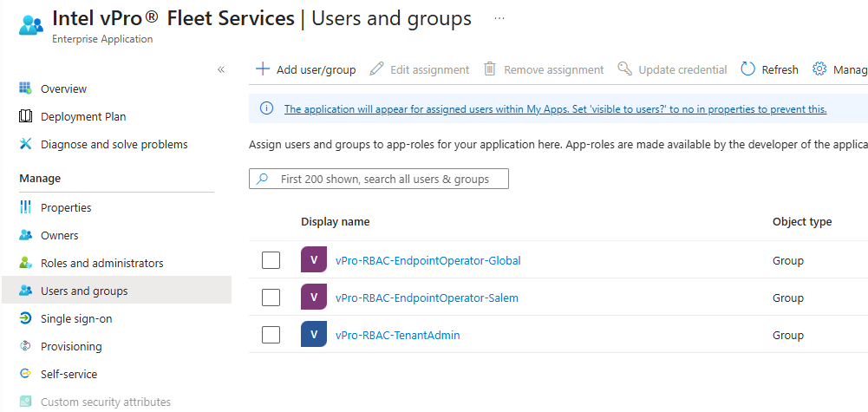The width and height of the screenshot is (868, 412).
Task: Click the Manage section heading
Action: tap(40, 179)
